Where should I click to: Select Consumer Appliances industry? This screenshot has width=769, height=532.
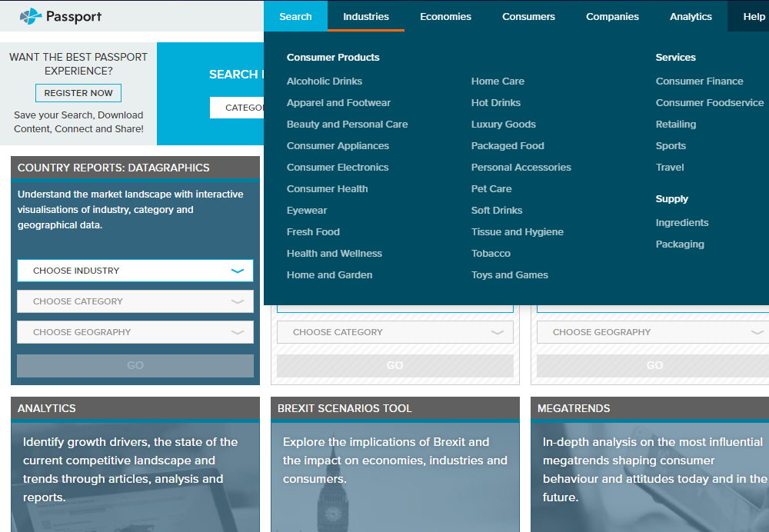(338, 145)
